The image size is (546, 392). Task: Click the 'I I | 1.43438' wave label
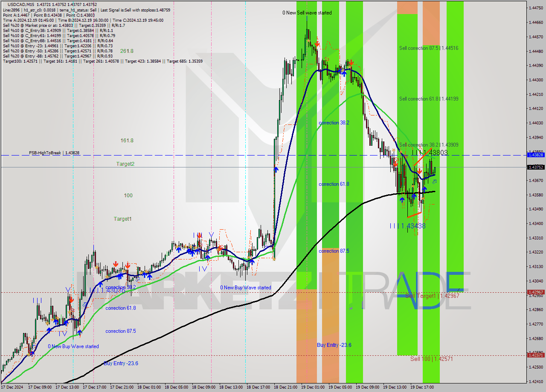tap(407, 226)
